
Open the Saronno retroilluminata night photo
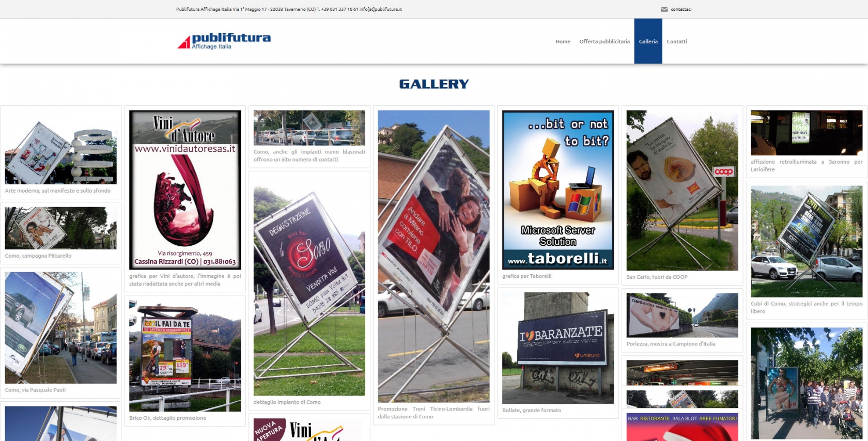(x=807, y=133)
